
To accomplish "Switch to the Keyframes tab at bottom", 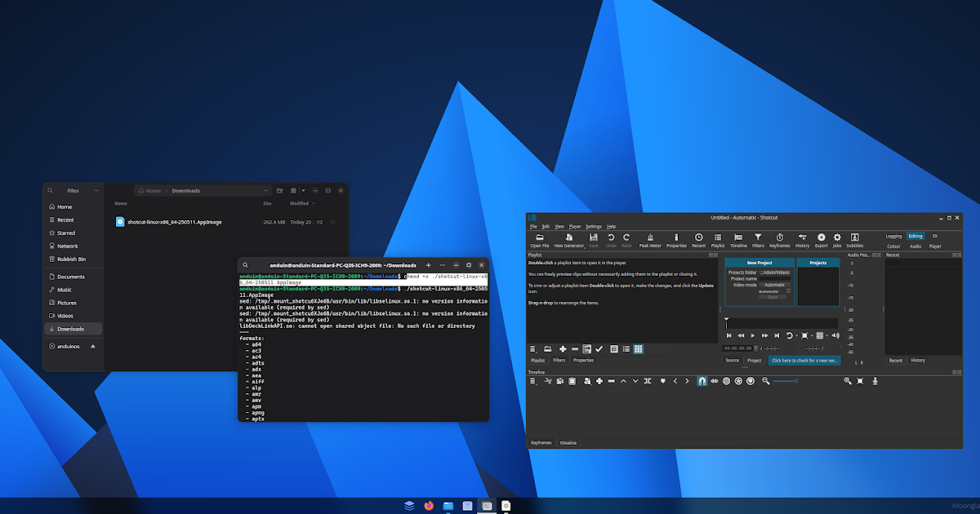I will click(x=541, y=442).
